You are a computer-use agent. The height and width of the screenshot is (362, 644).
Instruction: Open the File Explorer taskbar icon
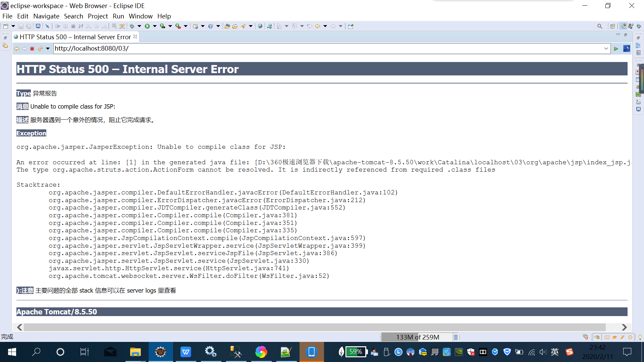point(136,352)
